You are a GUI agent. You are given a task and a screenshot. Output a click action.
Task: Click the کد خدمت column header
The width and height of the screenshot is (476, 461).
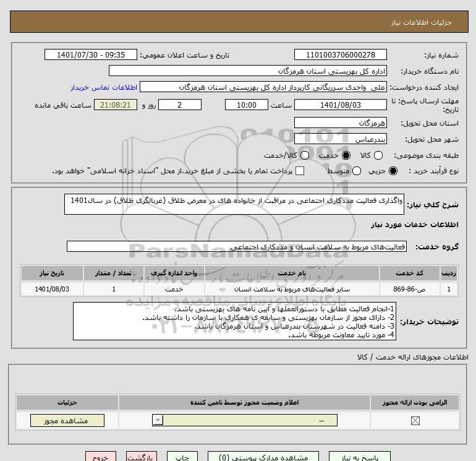click(409, 273)
